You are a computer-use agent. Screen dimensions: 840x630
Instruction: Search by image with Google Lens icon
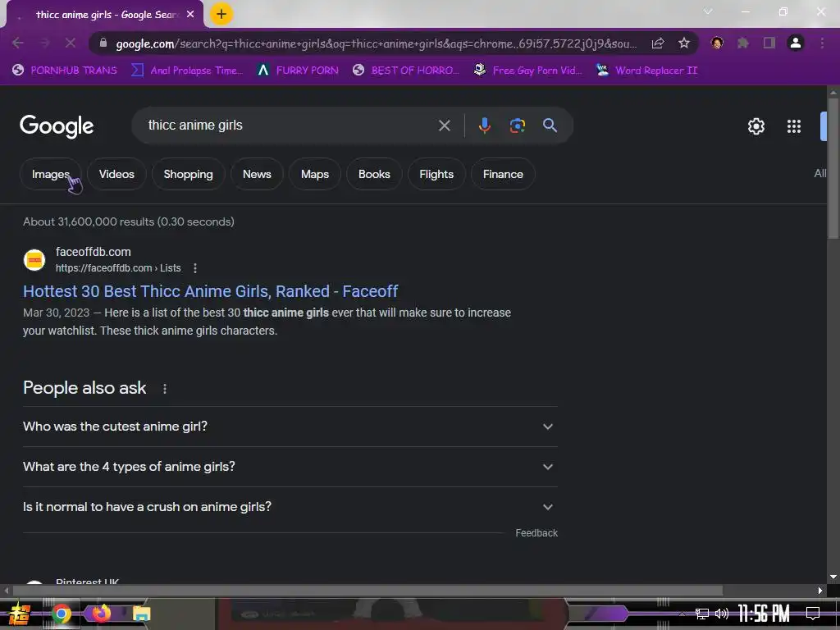517,126
